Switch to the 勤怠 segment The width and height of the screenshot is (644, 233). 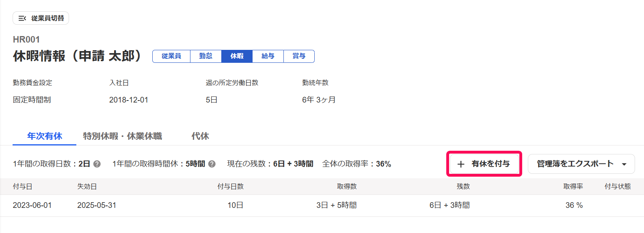click(206, 56)
